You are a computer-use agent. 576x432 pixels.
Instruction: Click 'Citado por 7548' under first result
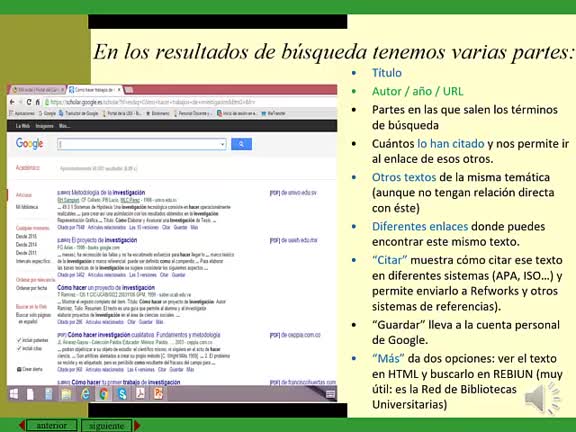(71, 227)
